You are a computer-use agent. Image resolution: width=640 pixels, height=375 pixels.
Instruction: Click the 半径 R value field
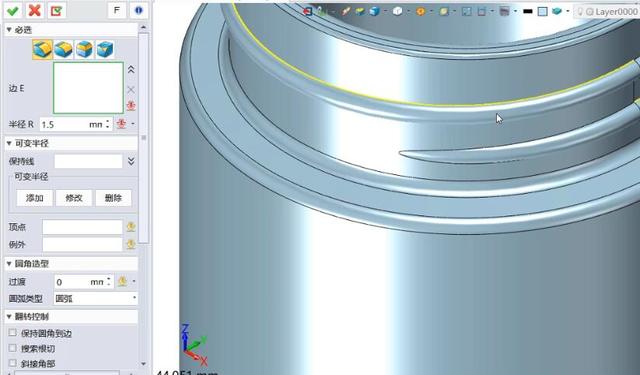76,124
